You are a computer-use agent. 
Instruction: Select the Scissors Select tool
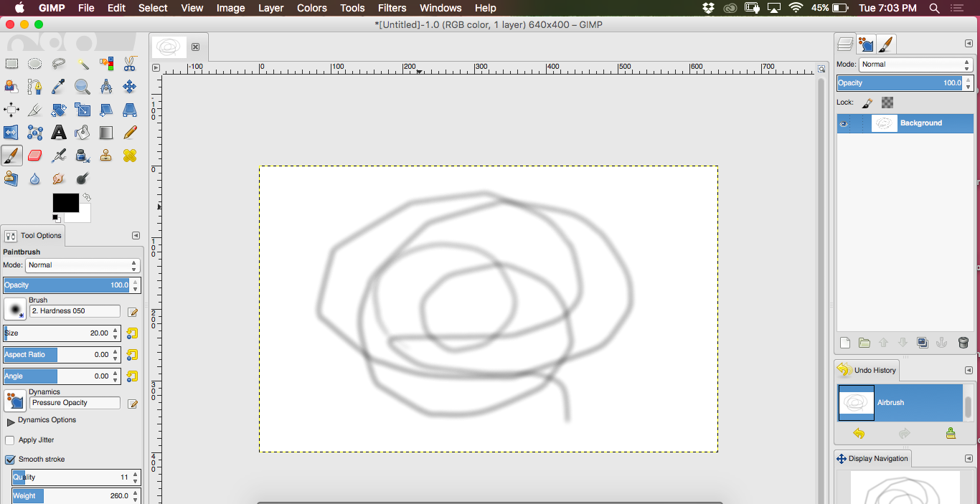pos(130,64)
